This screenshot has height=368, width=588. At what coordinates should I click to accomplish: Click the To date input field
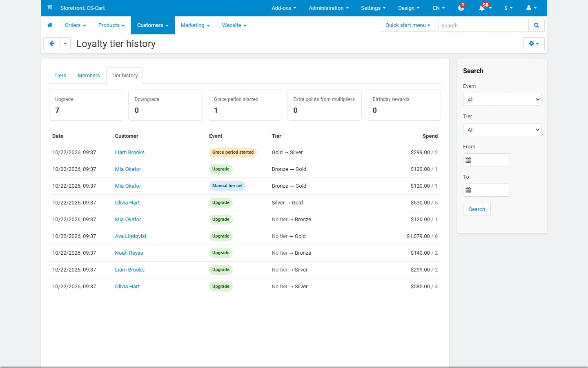click(x=486, y=190)
